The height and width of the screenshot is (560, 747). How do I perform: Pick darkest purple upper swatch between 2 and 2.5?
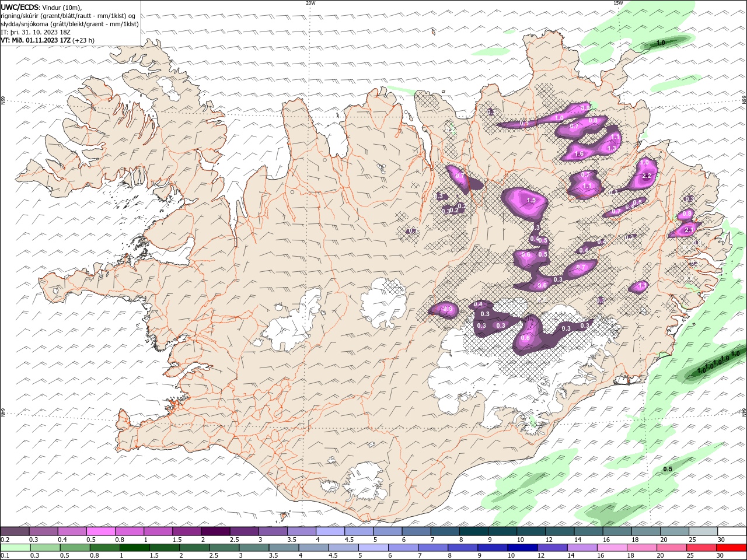tap(215, 531)
